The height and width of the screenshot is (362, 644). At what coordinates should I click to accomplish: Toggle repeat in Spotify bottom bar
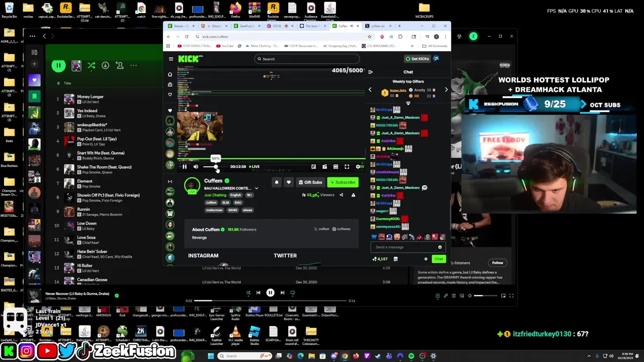pyautogui.click(x=292, y=293)
